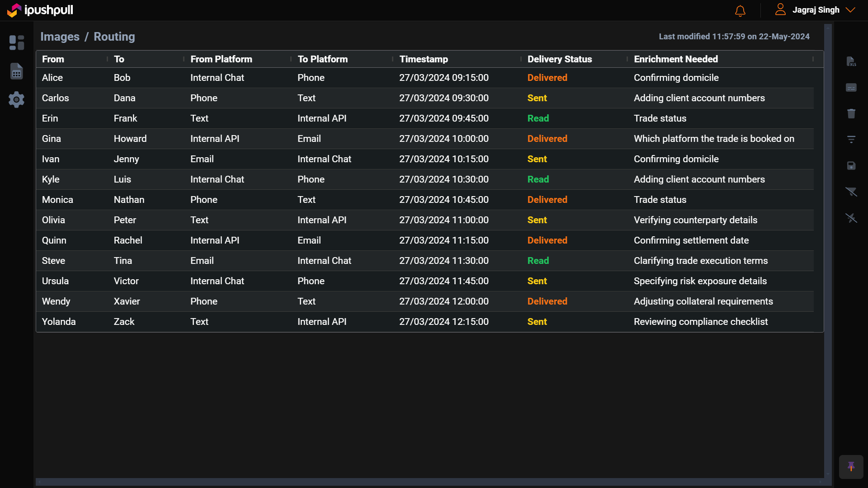Click the clear filters crossed-funnel icon
This screenshot has width=868, height=488.
(x=851, y=192)
